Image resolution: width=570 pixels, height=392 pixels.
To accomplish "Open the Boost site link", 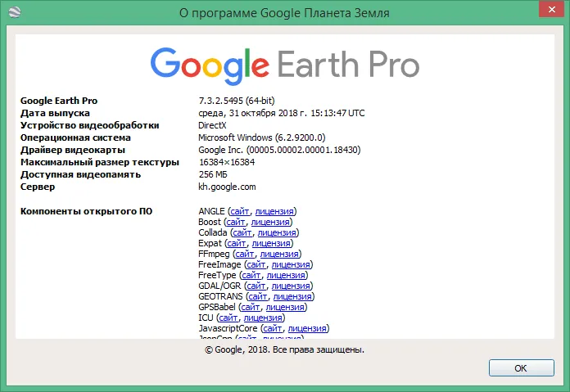I will click(x=236, y=222).
